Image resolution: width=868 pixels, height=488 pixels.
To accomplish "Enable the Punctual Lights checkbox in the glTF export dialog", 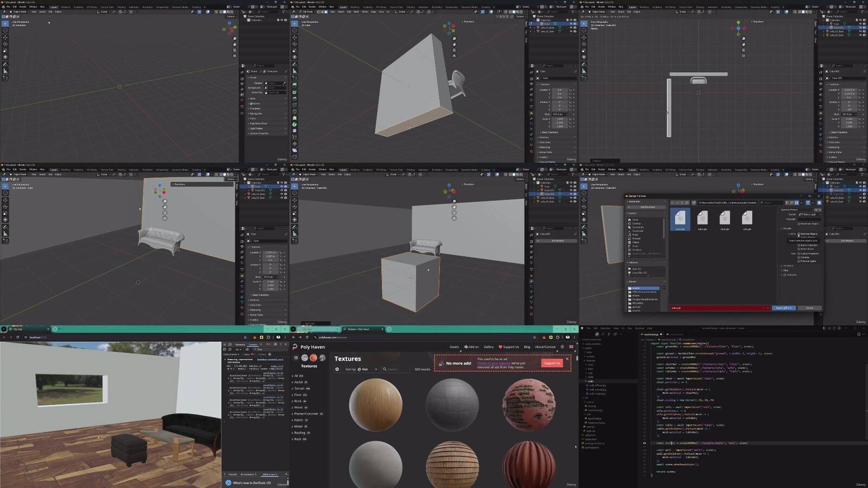I will pyautogui.click(x=799, y=261).
